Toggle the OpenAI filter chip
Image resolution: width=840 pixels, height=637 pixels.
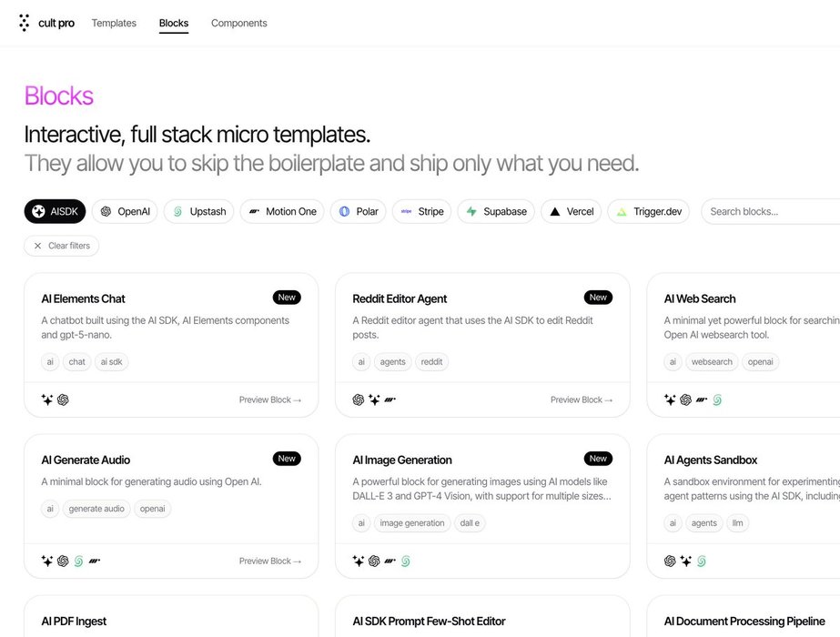click(x=125, y=211)
